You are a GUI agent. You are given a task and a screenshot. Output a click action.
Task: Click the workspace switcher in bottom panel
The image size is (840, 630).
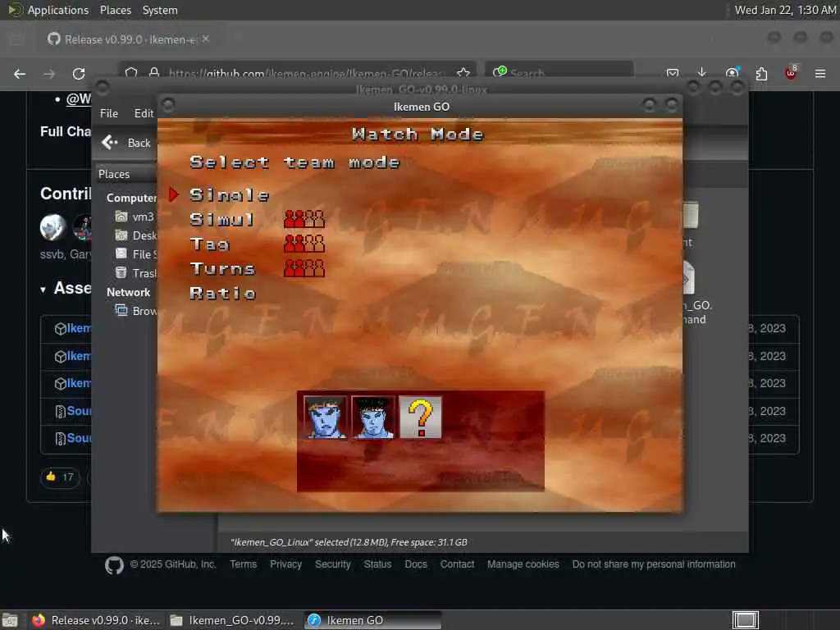point(745,620)
